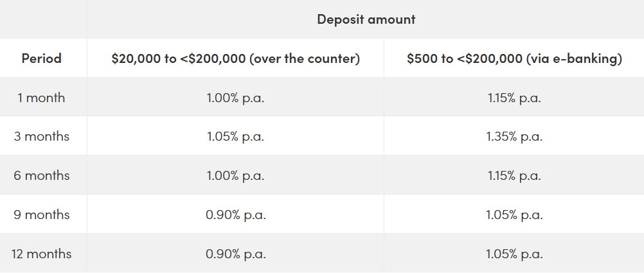Click the 12 months over-the-counter 0.90% rate

click(x=235, y=254)
